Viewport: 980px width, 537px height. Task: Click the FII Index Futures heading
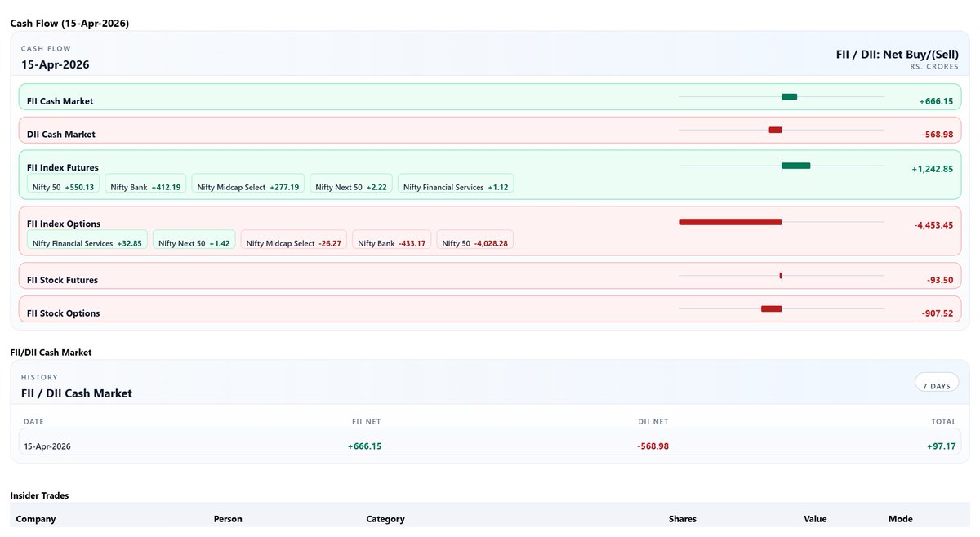tap(63, 167)
